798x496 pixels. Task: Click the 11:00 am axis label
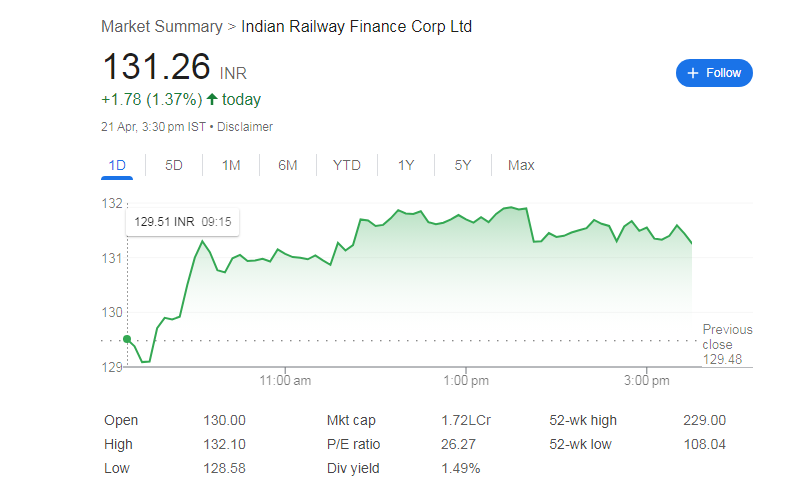coord(286,381)
